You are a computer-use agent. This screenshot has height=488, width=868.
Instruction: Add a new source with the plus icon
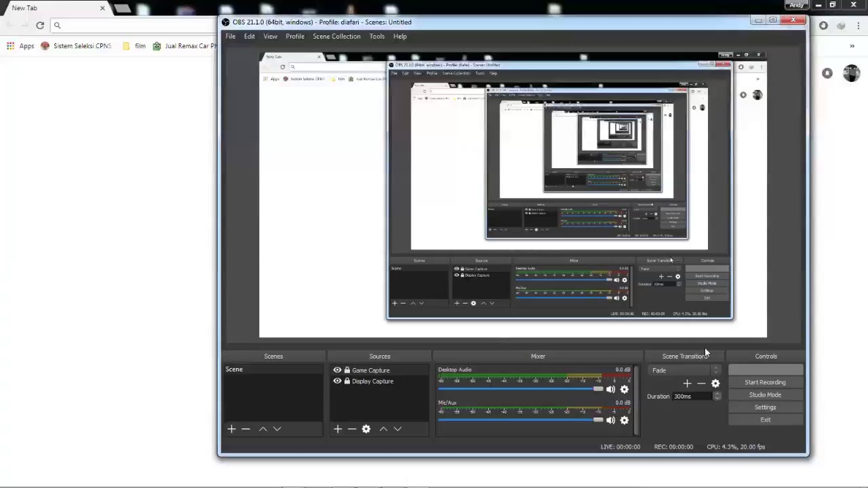click(338, 429)
